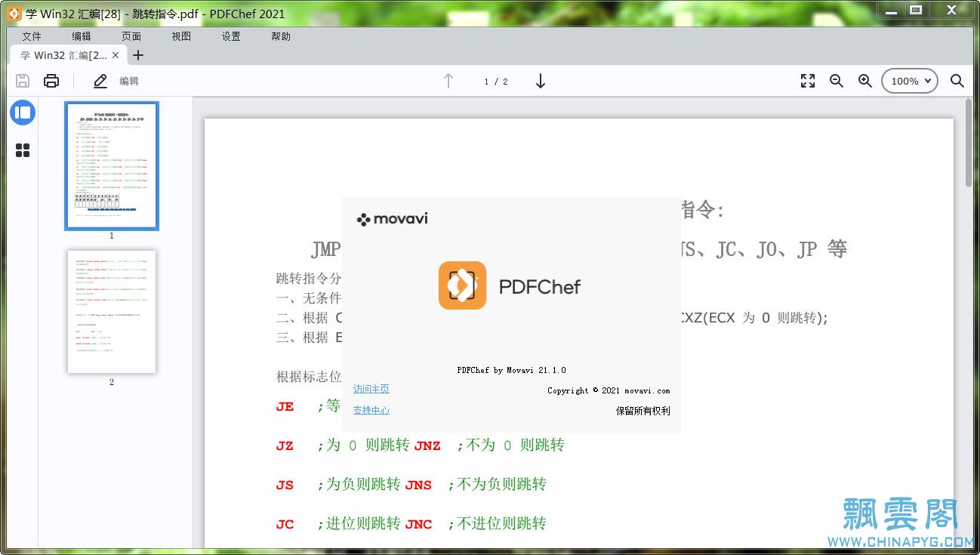Screen dimensions: 980x555
Task: Go to previous page with the up arrow
Action: pos(448,81)
